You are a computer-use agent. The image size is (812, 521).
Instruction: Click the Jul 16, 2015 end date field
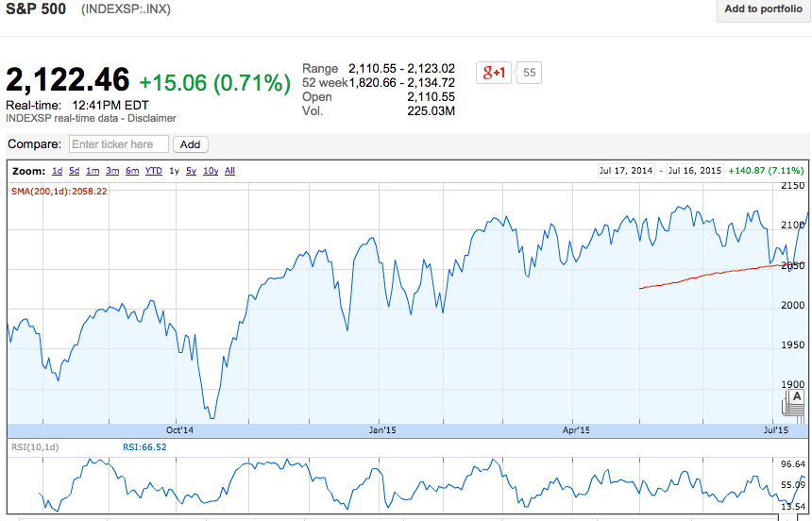click(695, 171)
